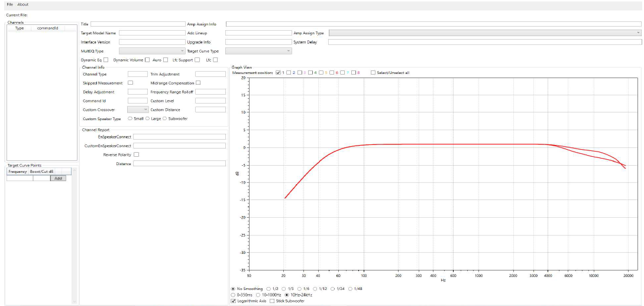Disable the Logarithmic Axis checkbox
Screen dimensions: 644x306
(233, 301)
